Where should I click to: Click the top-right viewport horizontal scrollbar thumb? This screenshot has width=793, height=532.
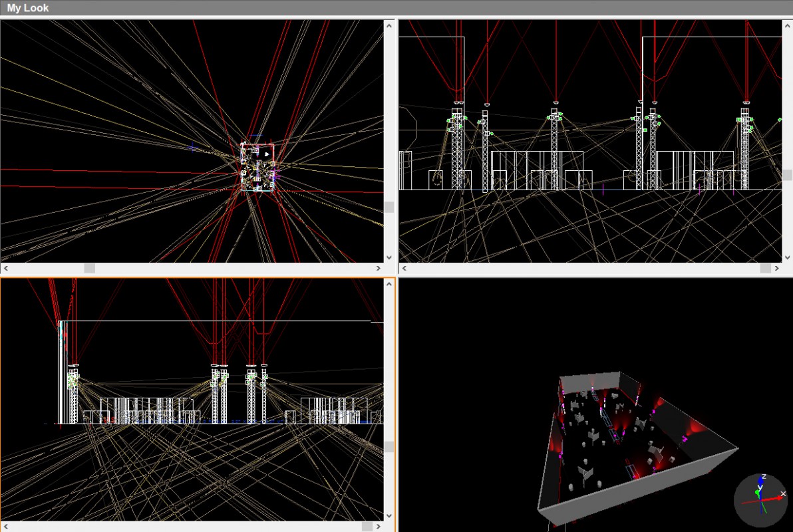766,268
